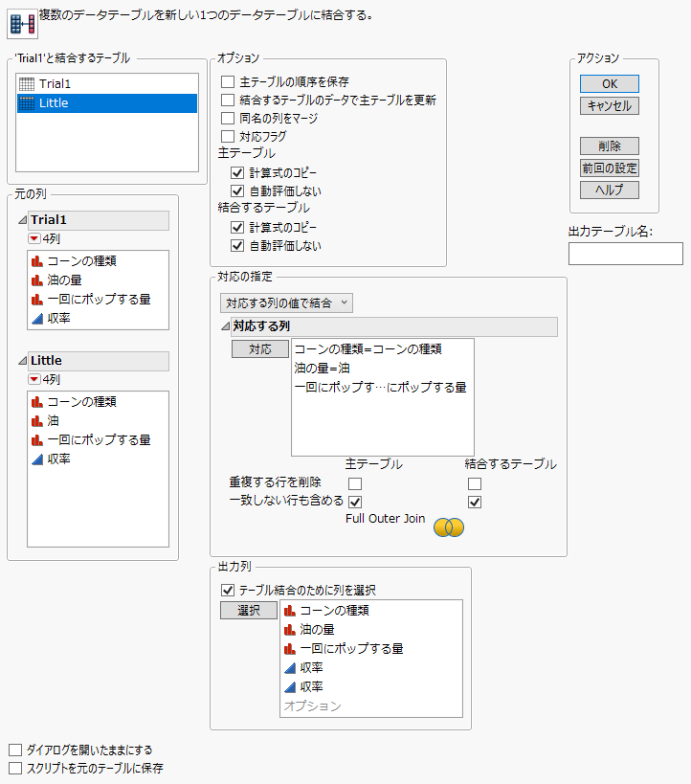
Task: Click the red triangle menu under Little
Action: pos(34,380)
